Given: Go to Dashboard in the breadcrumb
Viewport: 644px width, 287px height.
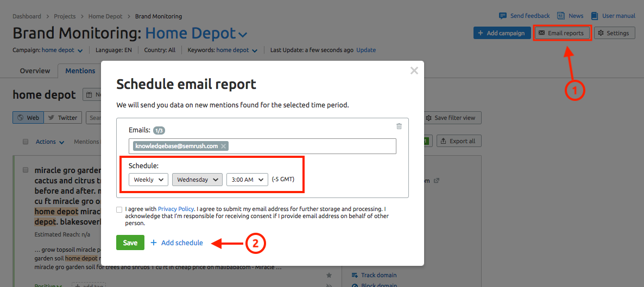Looking at the screenshot, I should [27, 16].
